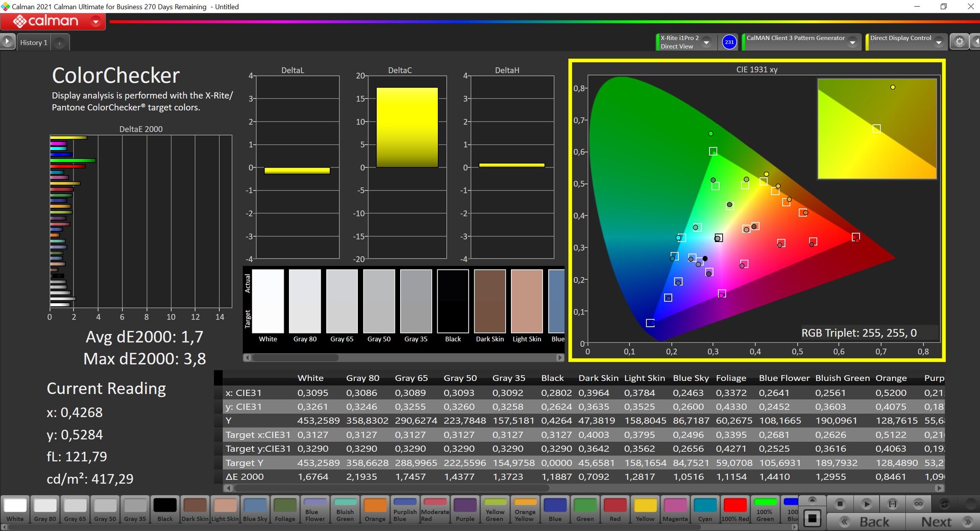Switch to the History 1 tab
The height and width of the screenshot is (531, 980).
[34, 42]
